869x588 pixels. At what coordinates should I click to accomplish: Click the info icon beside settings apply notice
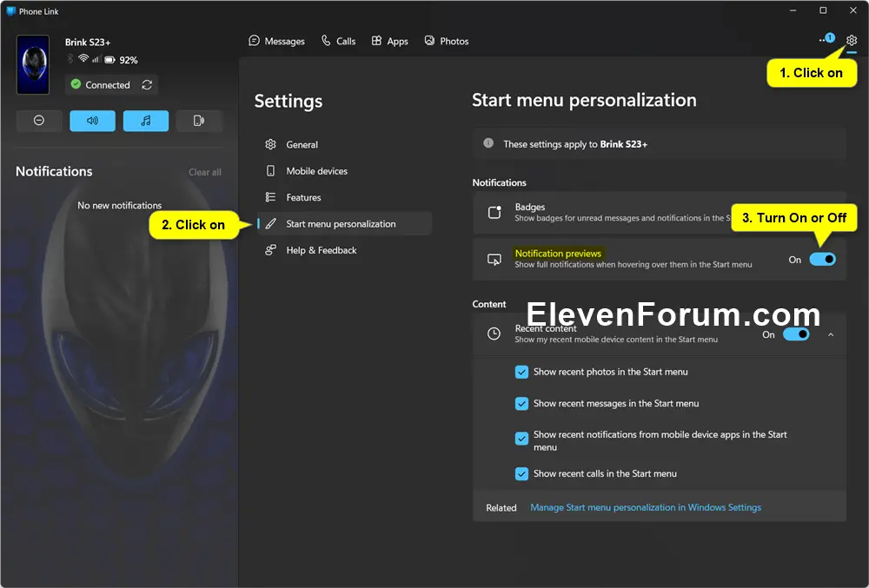[488, 142]
